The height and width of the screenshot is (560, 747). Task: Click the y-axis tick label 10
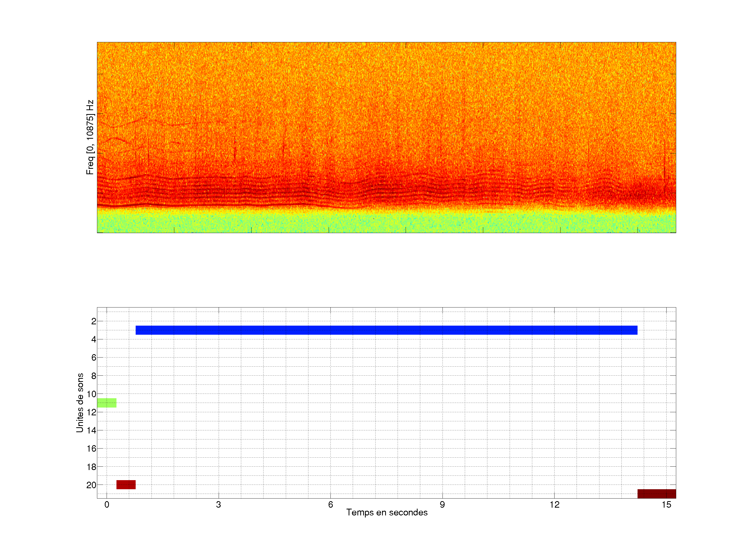[x=92, y=394]
